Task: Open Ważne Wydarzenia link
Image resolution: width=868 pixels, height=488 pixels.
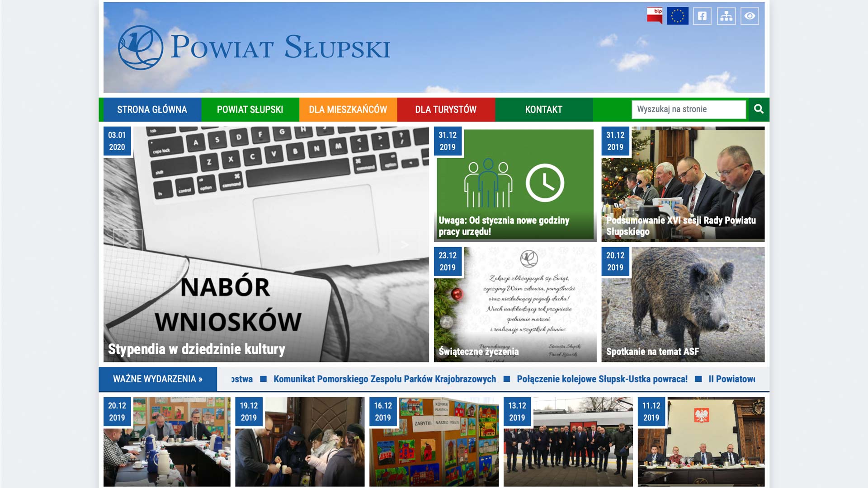Action: pyautogui.click(x=157, y=379)
